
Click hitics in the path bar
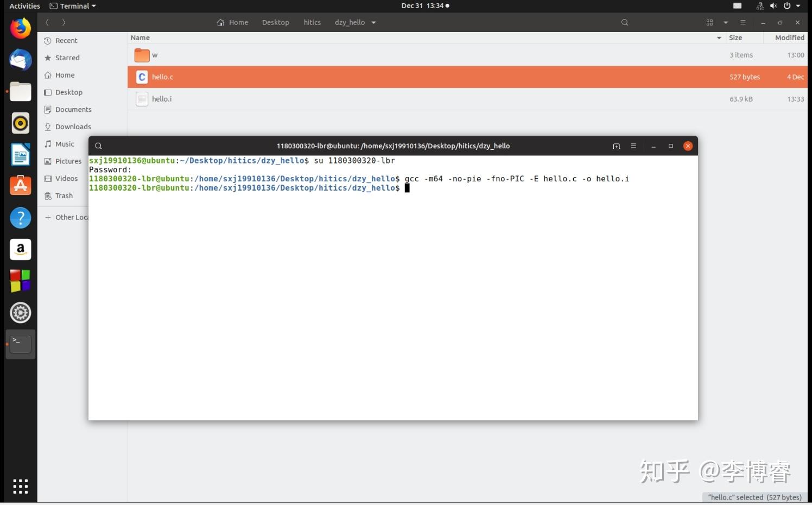[312, 22]
